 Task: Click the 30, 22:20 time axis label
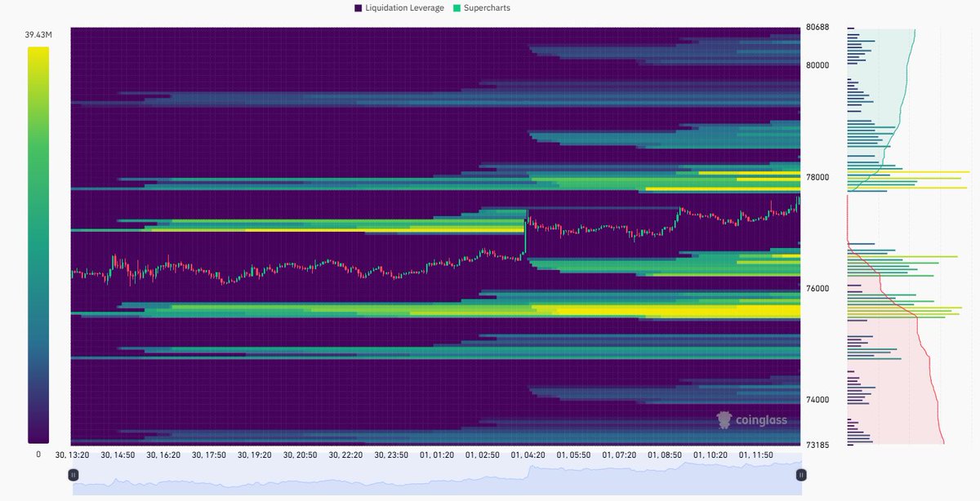click(x=346, y=454)
